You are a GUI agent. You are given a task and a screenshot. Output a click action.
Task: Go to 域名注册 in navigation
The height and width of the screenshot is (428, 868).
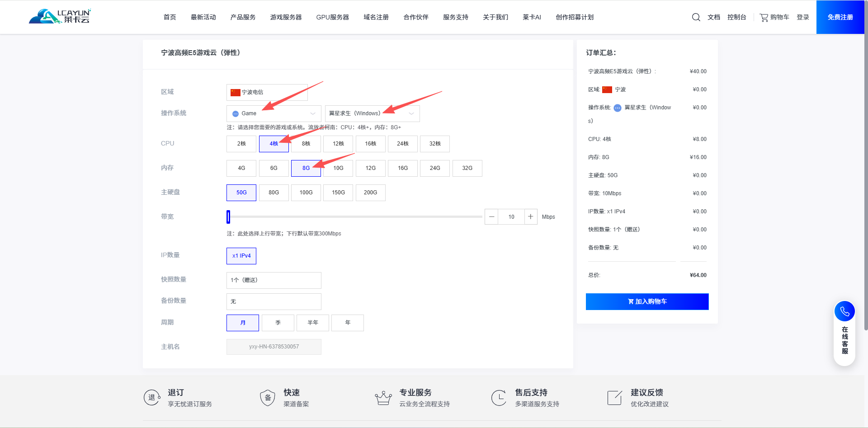[376, 17]
